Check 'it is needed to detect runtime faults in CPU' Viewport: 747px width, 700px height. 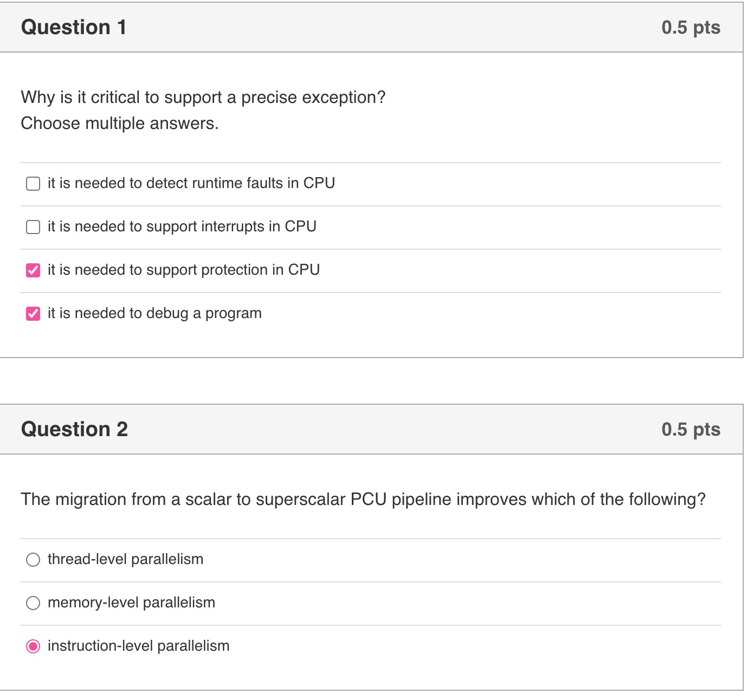[33, 183]
